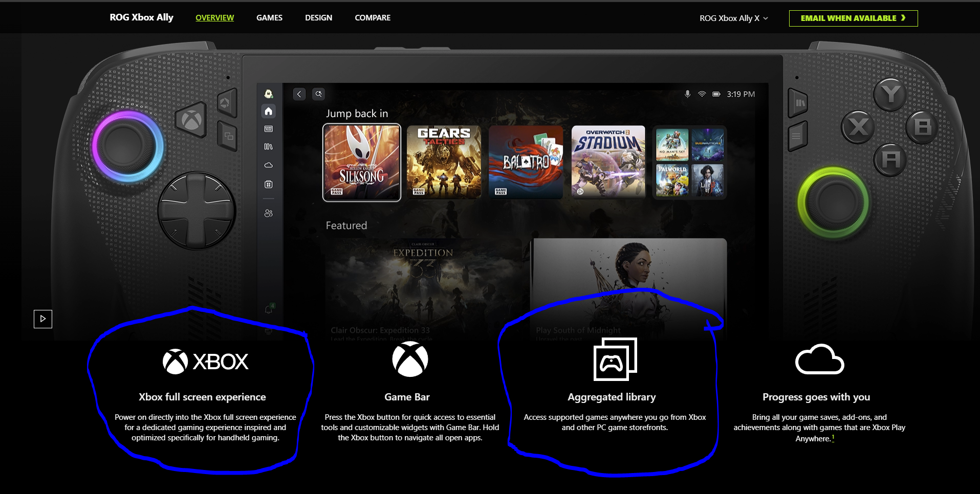This screenshot has width=980, height=494.
Task: Expand the ROG Xbox Ally X model dropdown
Action: [734, 18]
